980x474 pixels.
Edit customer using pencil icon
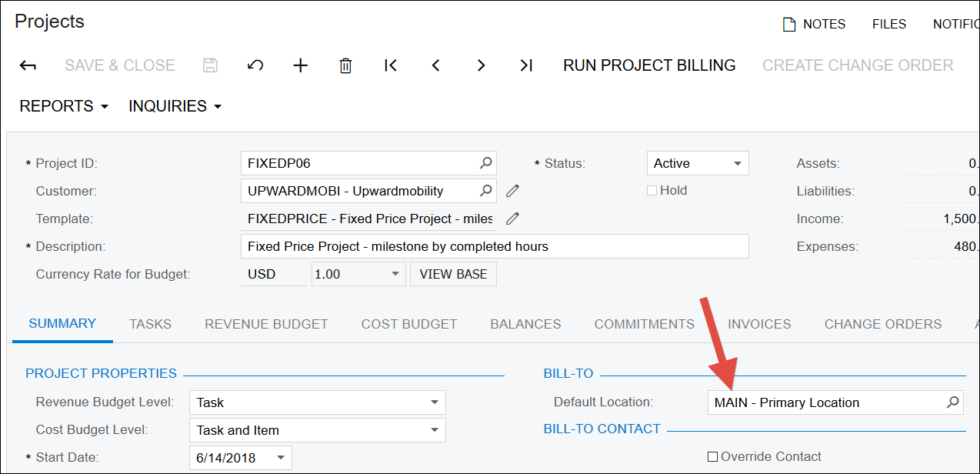tap(512, 191)
